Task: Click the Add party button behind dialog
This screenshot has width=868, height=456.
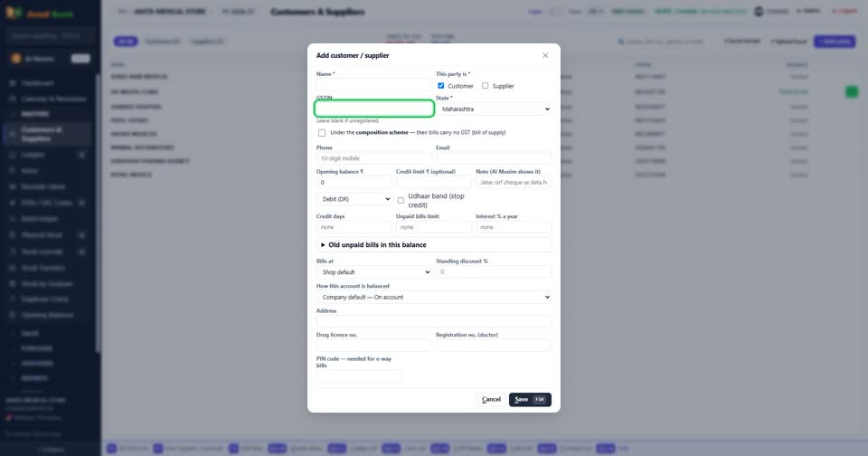Action: [x=835, y=42]
